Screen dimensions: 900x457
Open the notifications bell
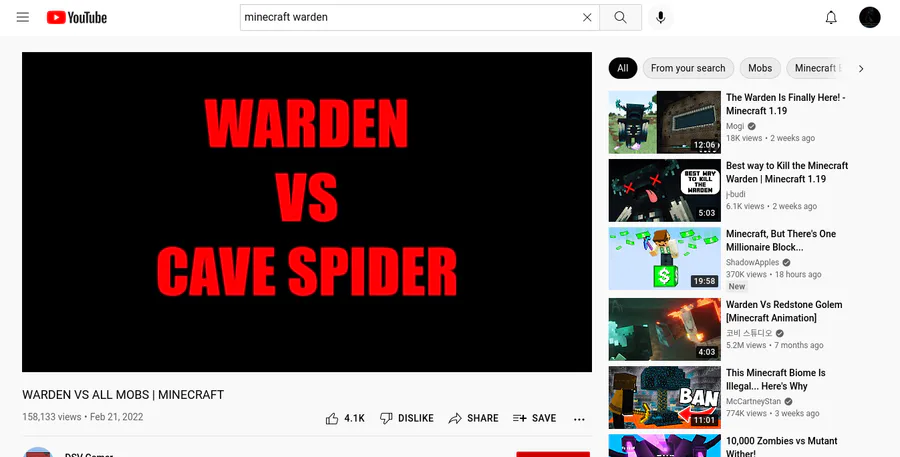(x=831, y=17)
